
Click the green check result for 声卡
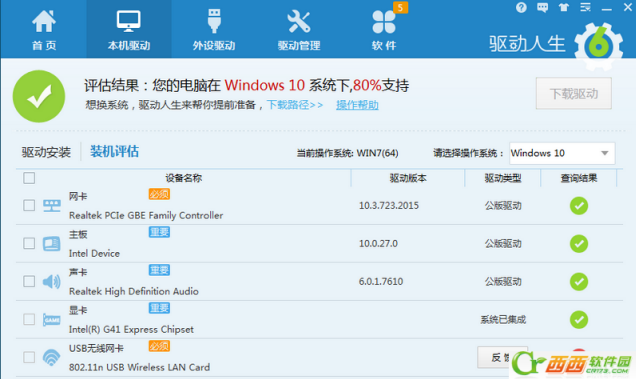pos(579,282)
